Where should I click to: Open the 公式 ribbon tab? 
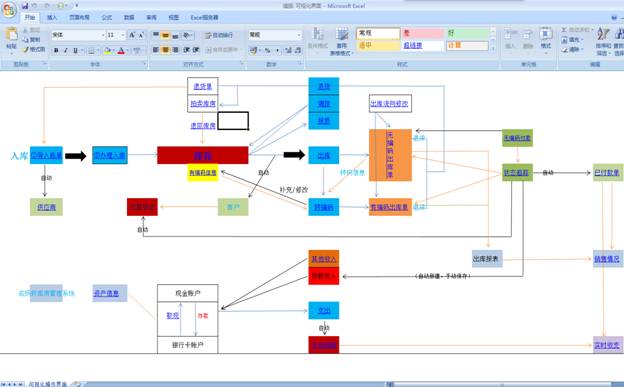pos(107,17)
